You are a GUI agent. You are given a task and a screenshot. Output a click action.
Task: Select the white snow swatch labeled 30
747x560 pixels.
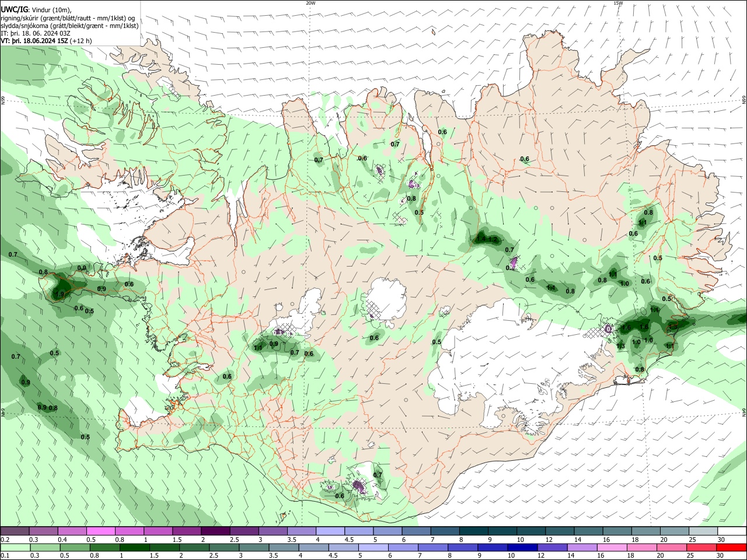tap(732, 531)
